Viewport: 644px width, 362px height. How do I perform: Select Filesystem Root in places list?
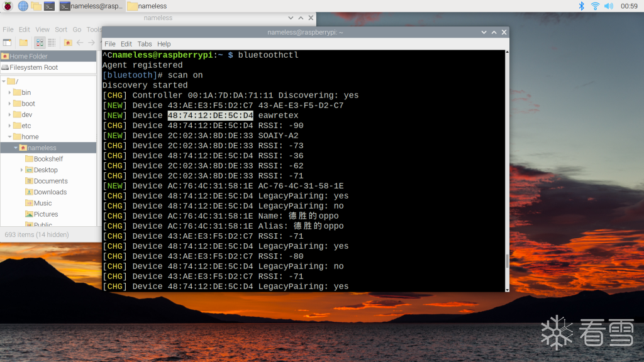pyautogui.click(x=48, y=67)
